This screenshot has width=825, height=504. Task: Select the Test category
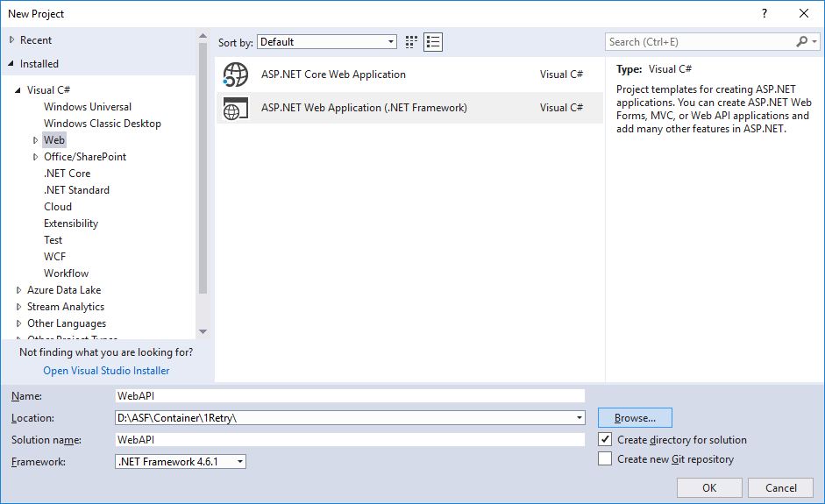(x=53, y=240)
